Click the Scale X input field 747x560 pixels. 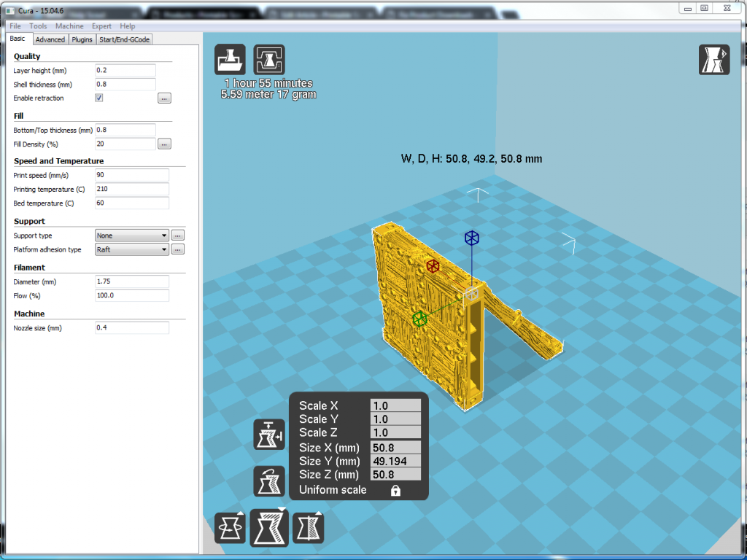click(x=395, y=405)
